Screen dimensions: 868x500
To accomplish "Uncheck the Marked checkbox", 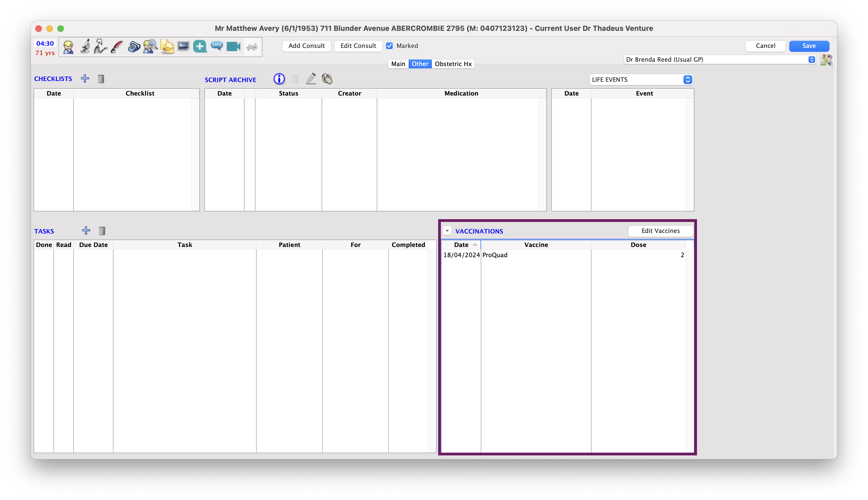I will point(389,46).
